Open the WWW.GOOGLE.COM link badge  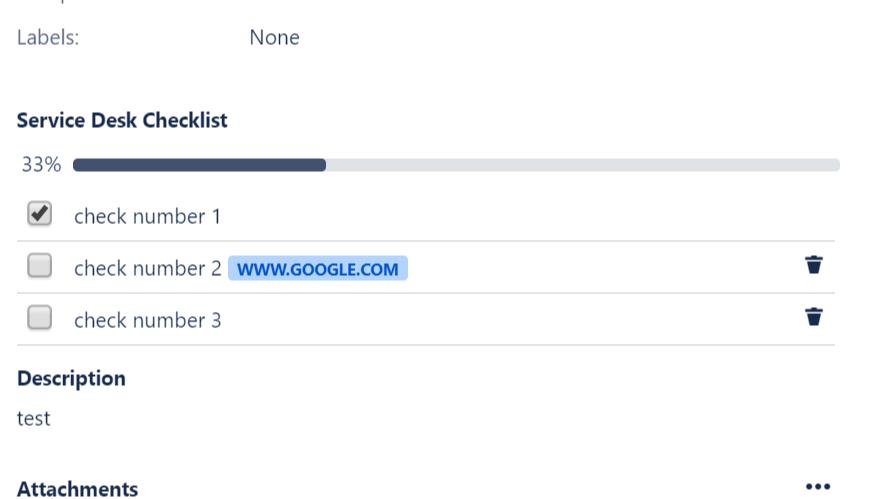[x=318, y=269]
